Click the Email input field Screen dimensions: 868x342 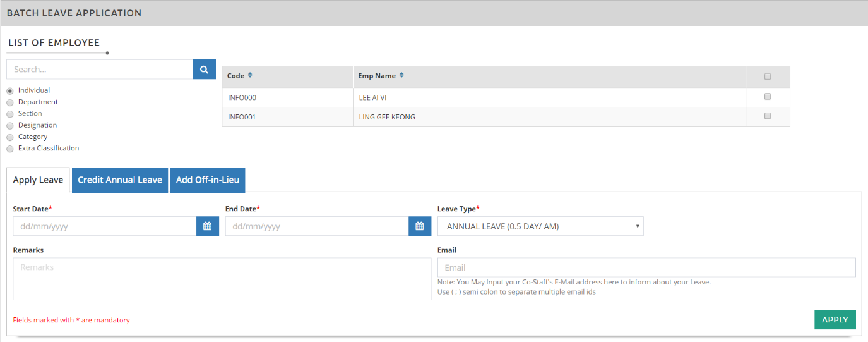pyautogui.click(x=646, y=267)
